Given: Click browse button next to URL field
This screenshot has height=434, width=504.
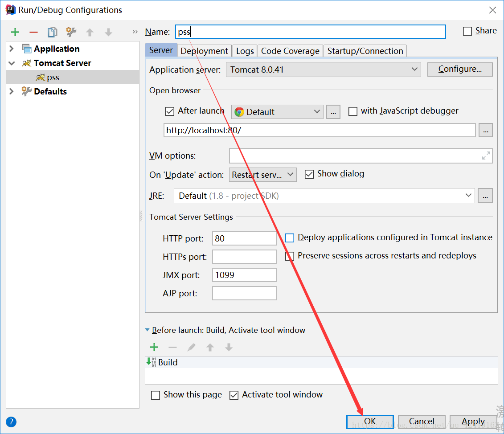Looking at the screenshot, I should pyautogui.click(x=486, y=130).
